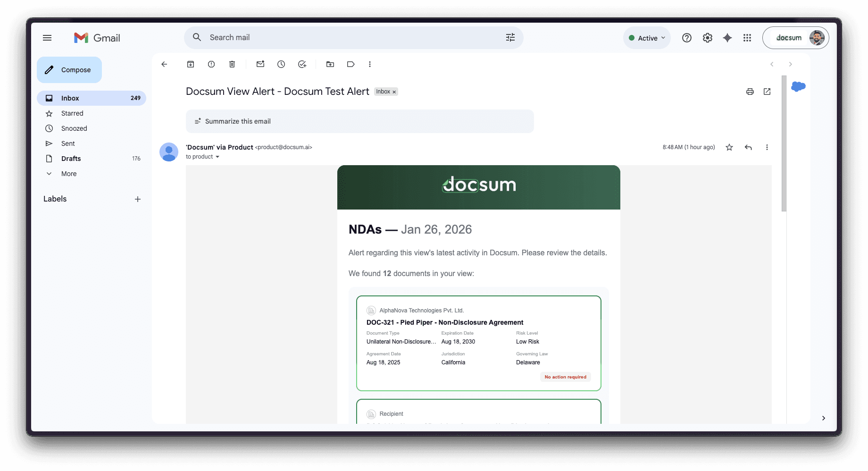Snooze this email with clock icon
The height and width of the screenshot is (471, 868).
pos(281,64)
